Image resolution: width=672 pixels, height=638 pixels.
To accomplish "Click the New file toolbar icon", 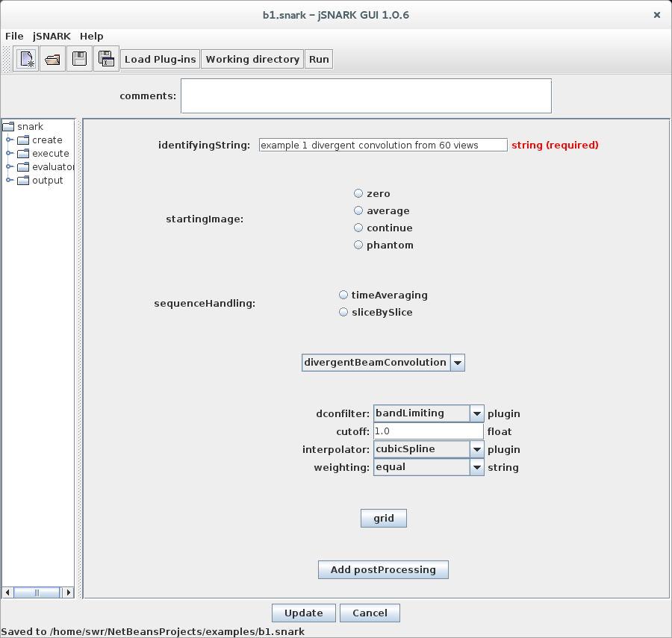I will pyautogui.click(x=26, y=59).
